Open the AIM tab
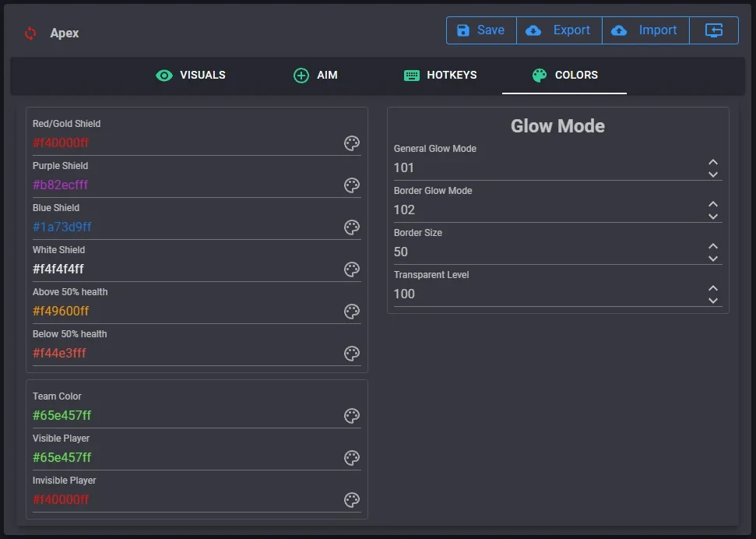The height and width of the screenshot is (539, 756). pos(315,76)
